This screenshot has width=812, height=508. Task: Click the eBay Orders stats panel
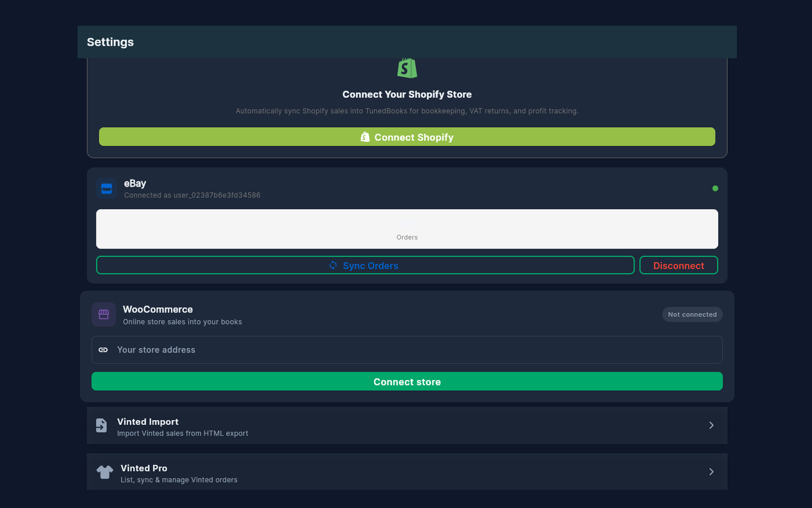click(407, 229)
